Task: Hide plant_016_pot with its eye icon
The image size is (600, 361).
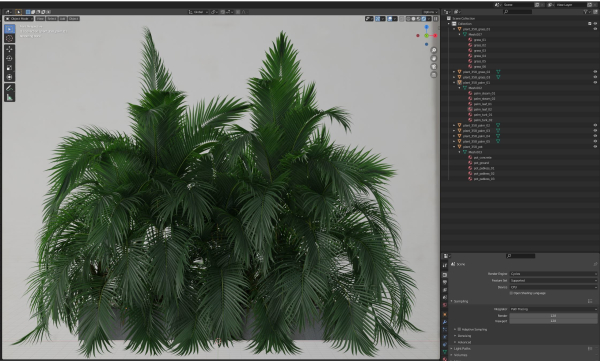Action: (595, 147)
